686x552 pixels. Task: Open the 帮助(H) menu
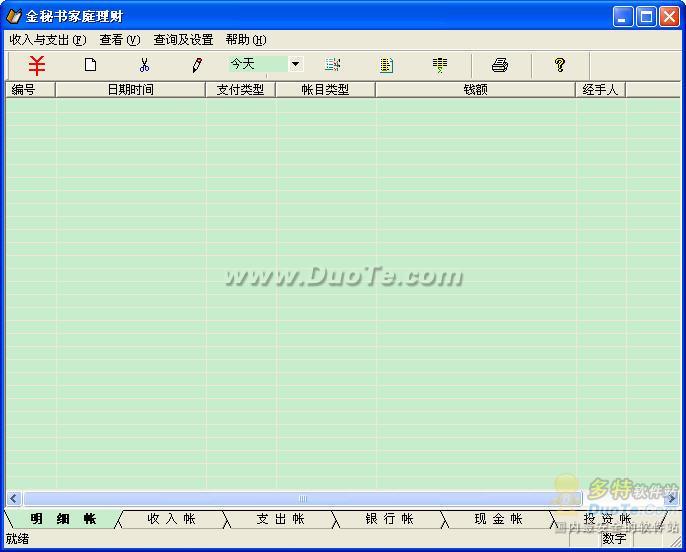pyautogui.click(x=246, y=40)
